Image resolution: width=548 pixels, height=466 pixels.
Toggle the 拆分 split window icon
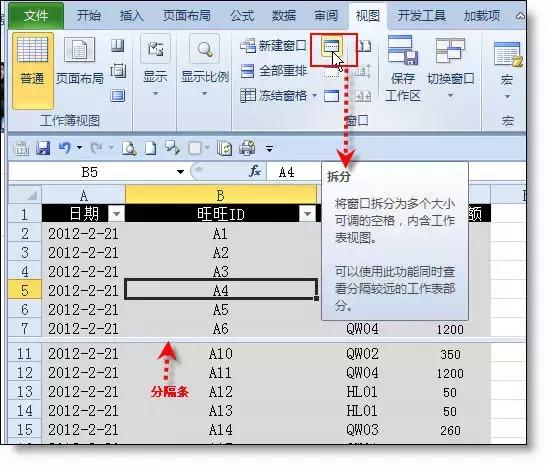click(x=331, y=46)
